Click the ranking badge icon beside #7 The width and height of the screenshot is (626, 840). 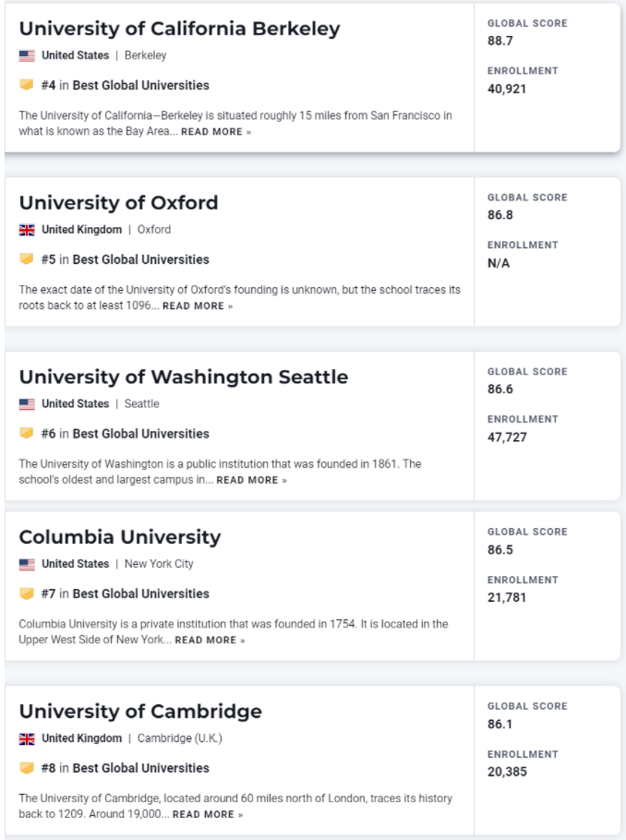pyautogui.click(x=27, y=594)
